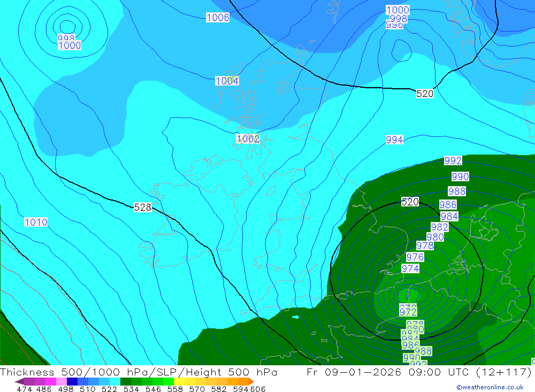Click the 'Thickness 500/1000 hPa/SLP/Height 500 hPa' title
Viewport: 535px width, 392px height.
tap(139, 372)
